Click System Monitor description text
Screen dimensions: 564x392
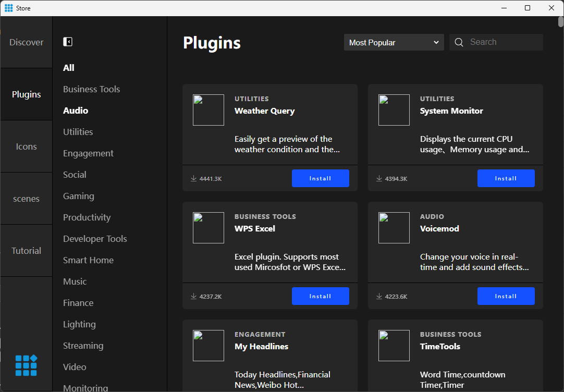(x=474, y=144)
